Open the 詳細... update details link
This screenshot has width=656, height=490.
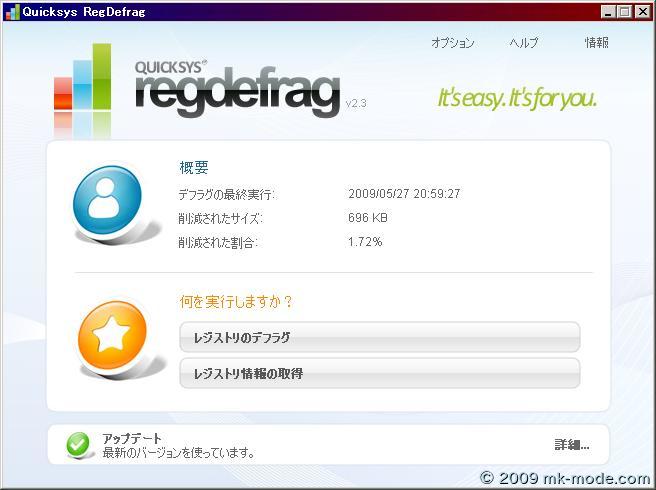[x=572, y=445]
